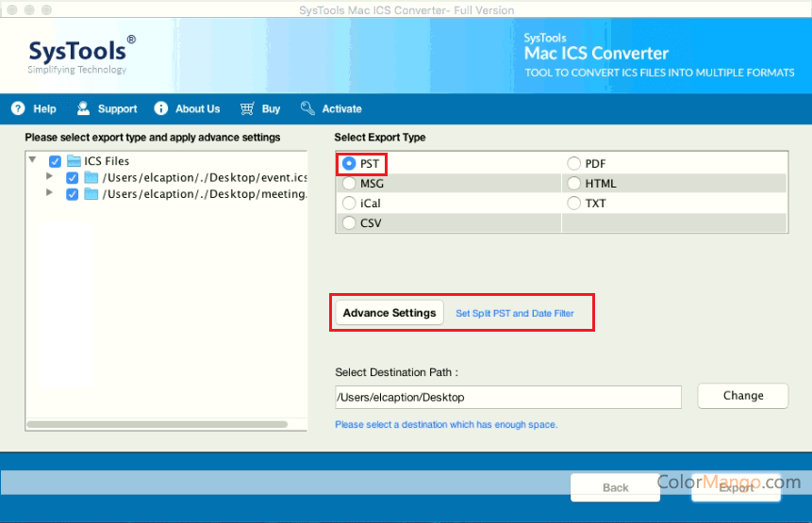The image size is (812, 523).
Task: Click the Activate key icon
Action: (x=307, y=108)
